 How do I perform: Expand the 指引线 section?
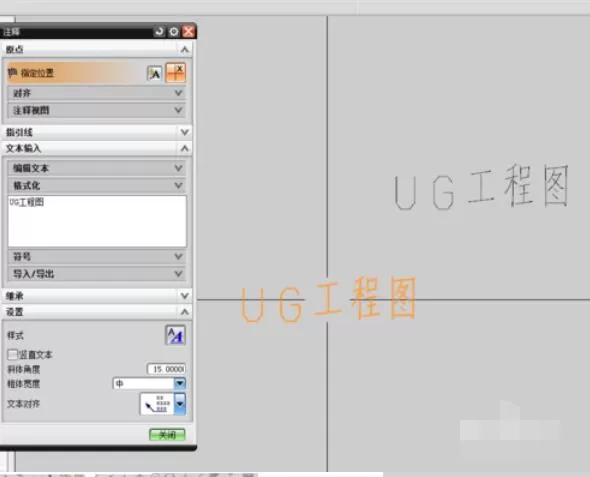pyautogui.click(x=97, y=132)
